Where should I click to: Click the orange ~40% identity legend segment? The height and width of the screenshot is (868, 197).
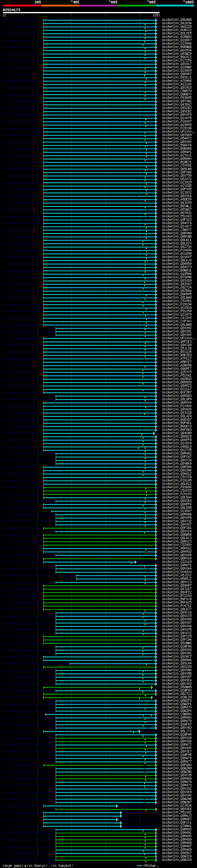tap(60, 6)
